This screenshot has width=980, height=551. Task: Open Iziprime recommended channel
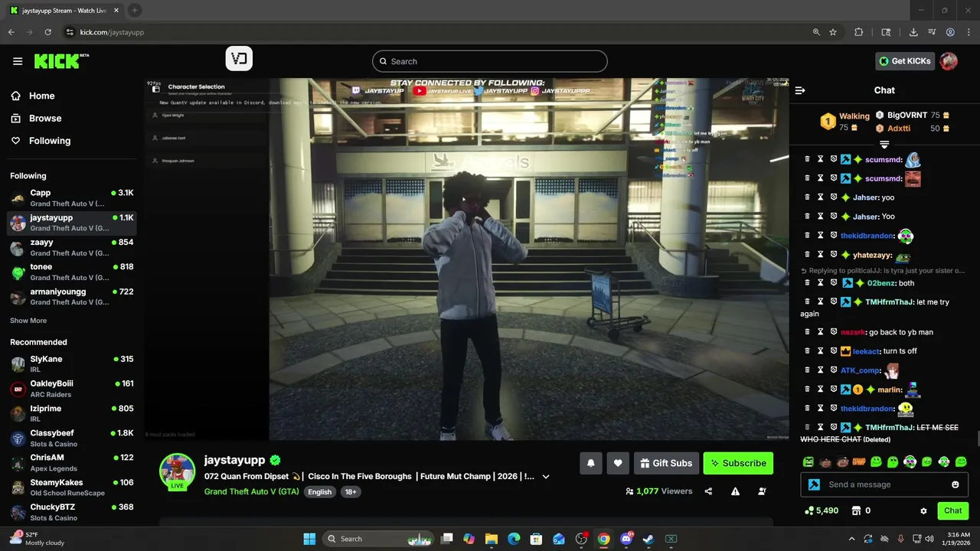coord(72,413)
